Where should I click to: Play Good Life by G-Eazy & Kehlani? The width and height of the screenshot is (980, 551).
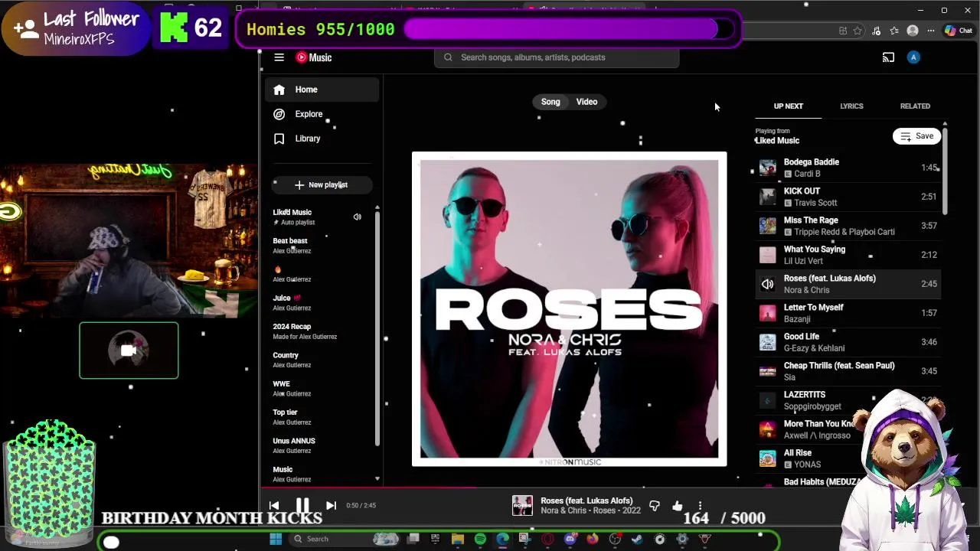(x=848, y=342)
